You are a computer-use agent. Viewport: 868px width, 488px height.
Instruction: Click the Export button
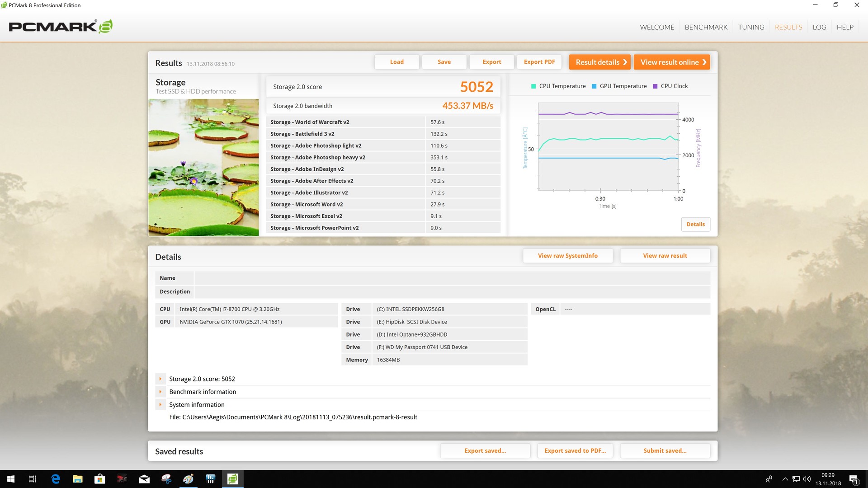[x=492, y=62]
